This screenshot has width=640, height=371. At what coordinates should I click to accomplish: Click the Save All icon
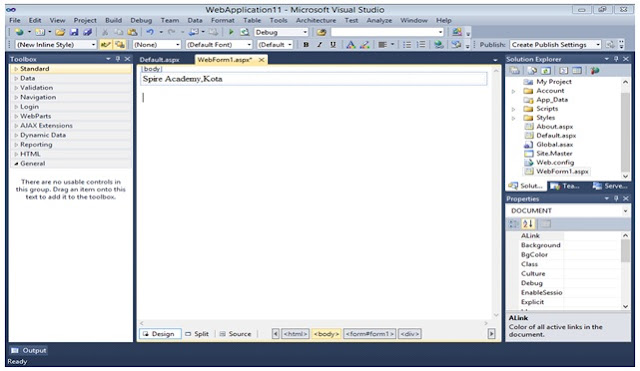click(x=87, y=32)
